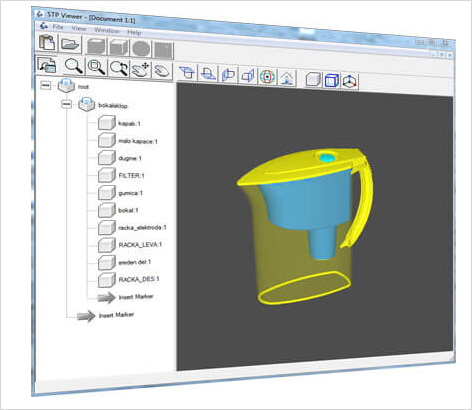
Task: Enable blue wireframe cube display mode
Action: tap(332, 80)
